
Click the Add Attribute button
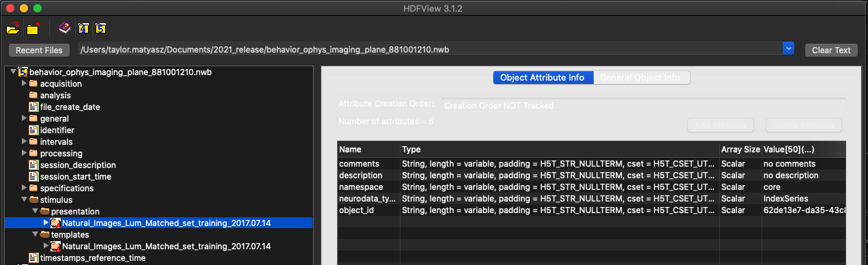(x=721, y=125)
